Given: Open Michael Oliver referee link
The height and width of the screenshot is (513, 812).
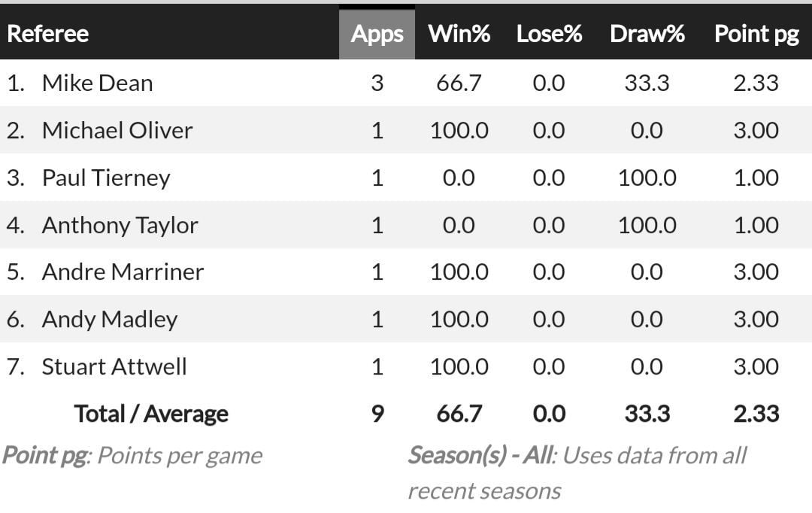Looking at the screenshot, I should click(x=117, y=130).
